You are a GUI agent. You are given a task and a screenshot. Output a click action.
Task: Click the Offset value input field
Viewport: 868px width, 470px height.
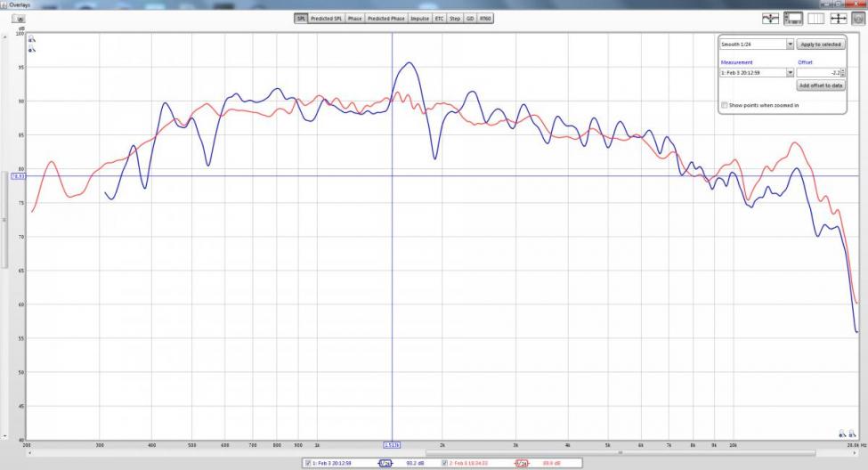tap(818, 72)
